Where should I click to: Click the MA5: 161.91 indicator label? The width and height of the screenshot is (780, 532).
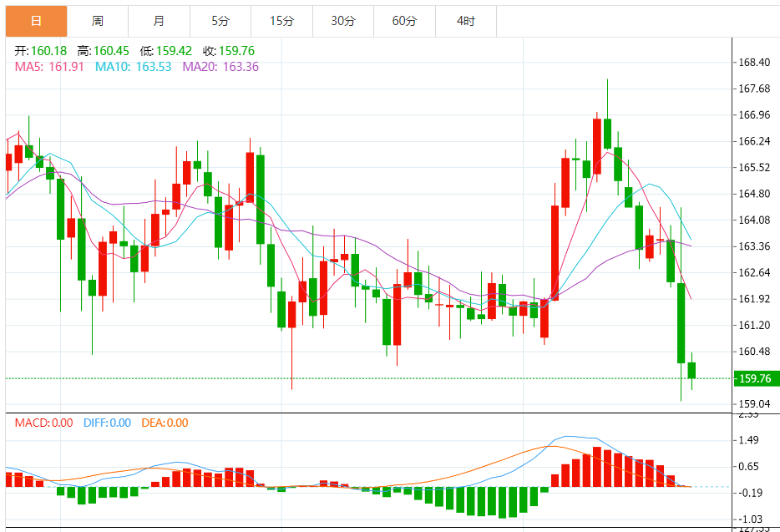click(49, 67)
